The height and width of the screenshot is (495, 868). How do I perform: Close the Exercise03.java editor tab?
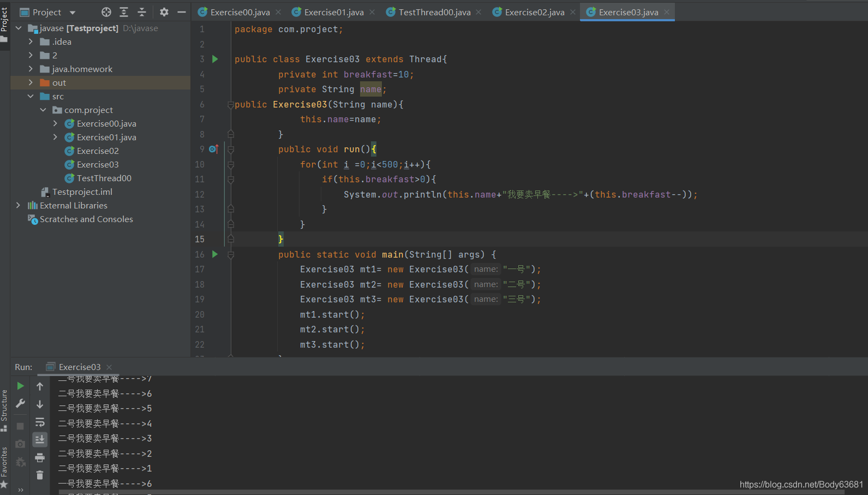(x=667, y=12)
